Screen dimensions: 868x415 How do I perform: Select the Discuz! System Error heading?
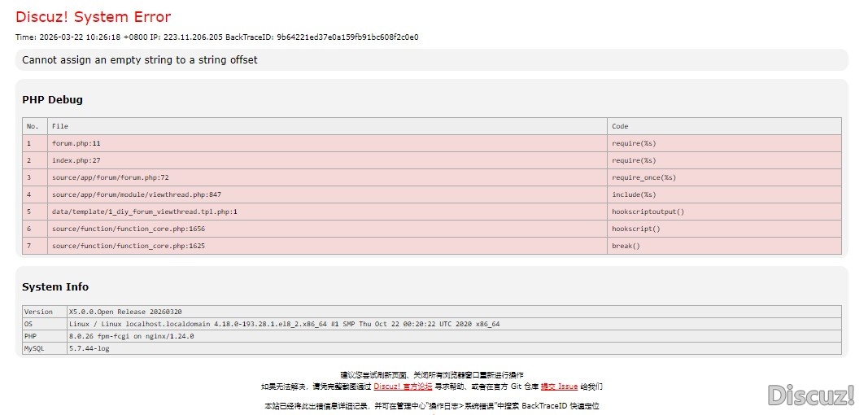click(93, 16)
